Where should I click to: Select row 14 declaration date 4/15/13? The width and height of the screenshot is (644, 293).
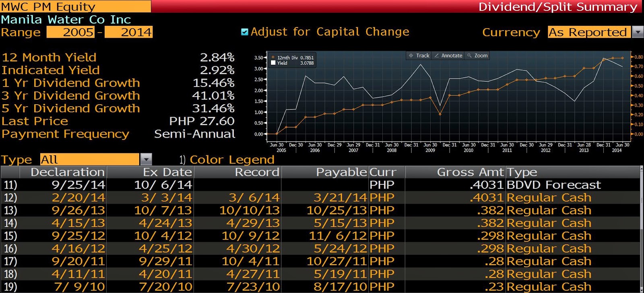[x=78, y=223]
